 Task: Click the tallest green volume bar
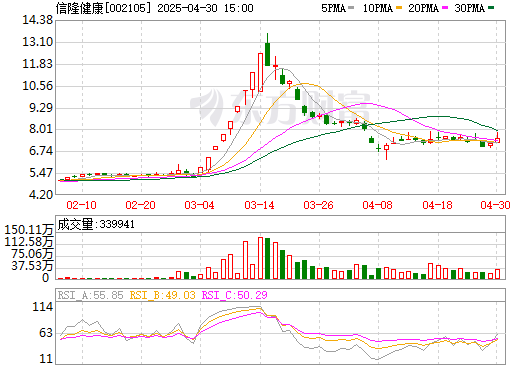[267, 258]
